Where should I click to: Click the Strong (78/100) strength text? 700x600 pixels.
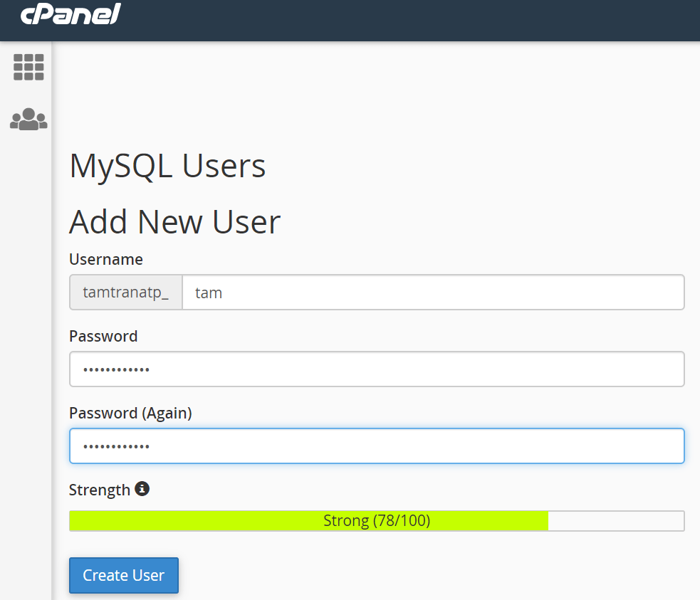click(377, 520)
